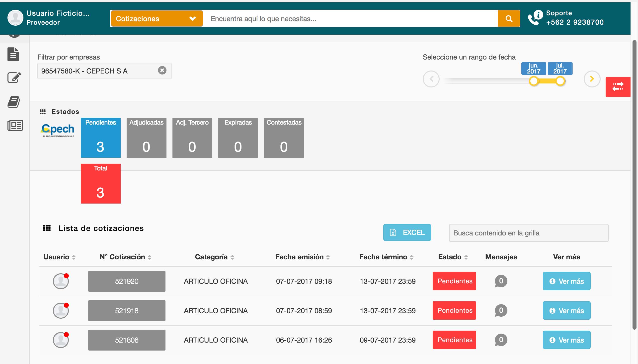The width and height of the screenshot is (638, 364).
Task: Go to previous date range arrow
Action: point(431,79)
